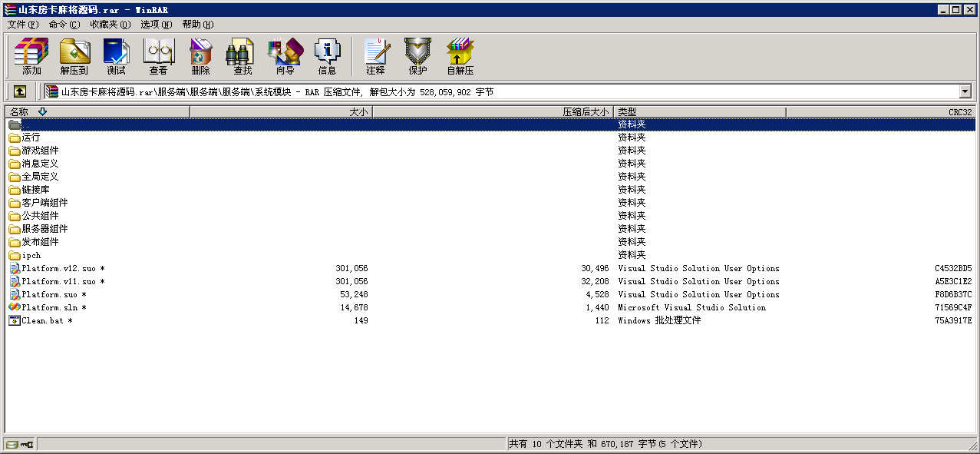
Task: Select the Platform.sln file
Action: coord(51,307)
